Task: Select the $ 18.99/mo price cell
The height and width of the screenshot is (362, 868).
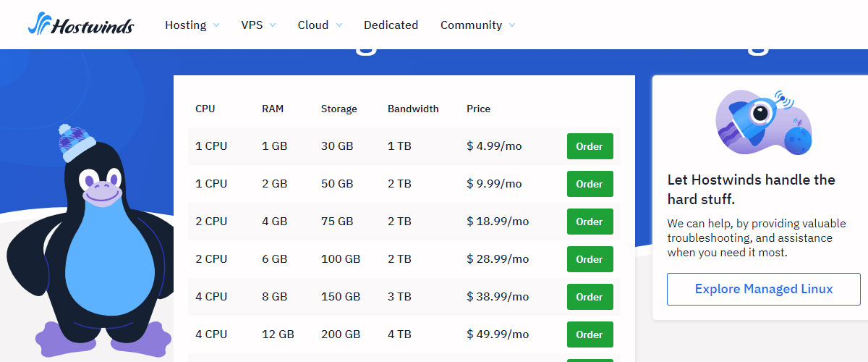Action: pos(498,222)
